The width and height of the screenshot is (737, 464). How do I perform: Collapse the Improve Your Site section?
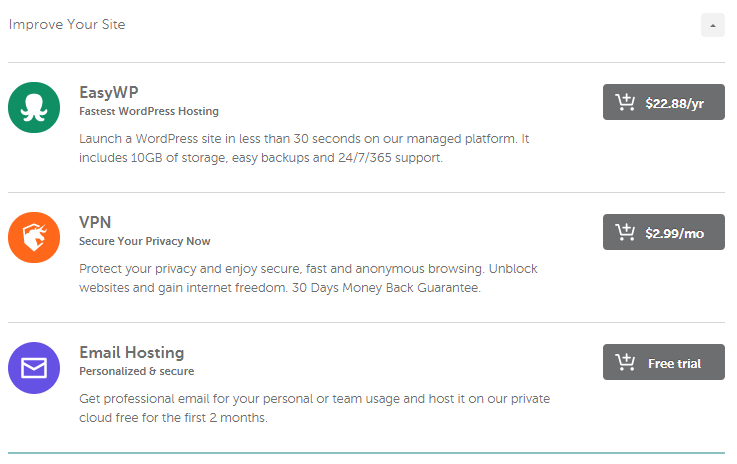tap(713, 25)
